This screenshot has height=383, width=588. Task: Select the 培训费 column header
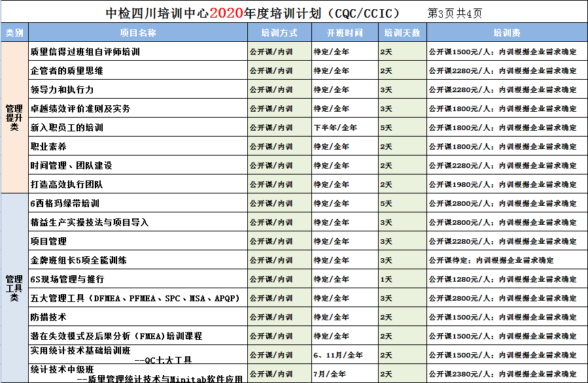(506, 32)
